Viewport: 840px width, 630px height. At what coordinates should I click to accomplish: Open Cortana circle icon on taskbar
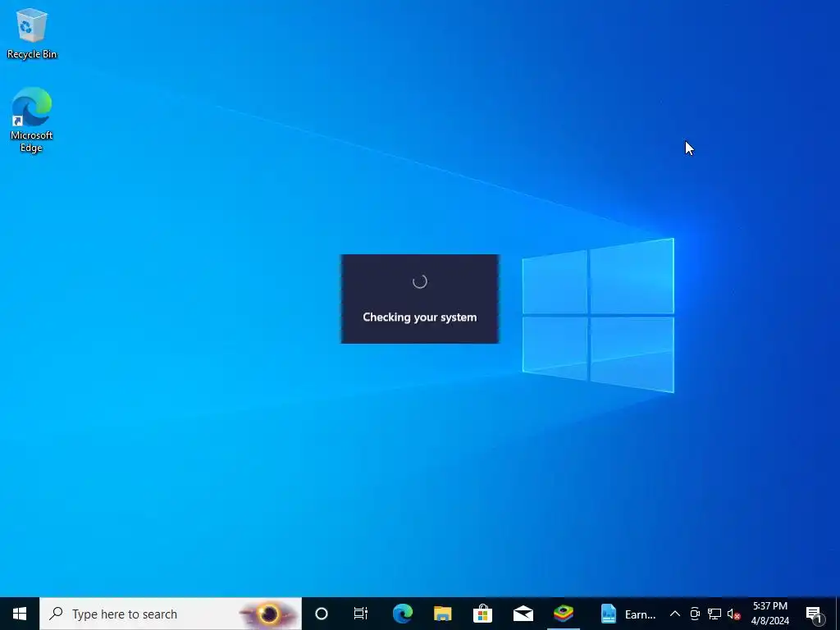(x=322, y=614)
